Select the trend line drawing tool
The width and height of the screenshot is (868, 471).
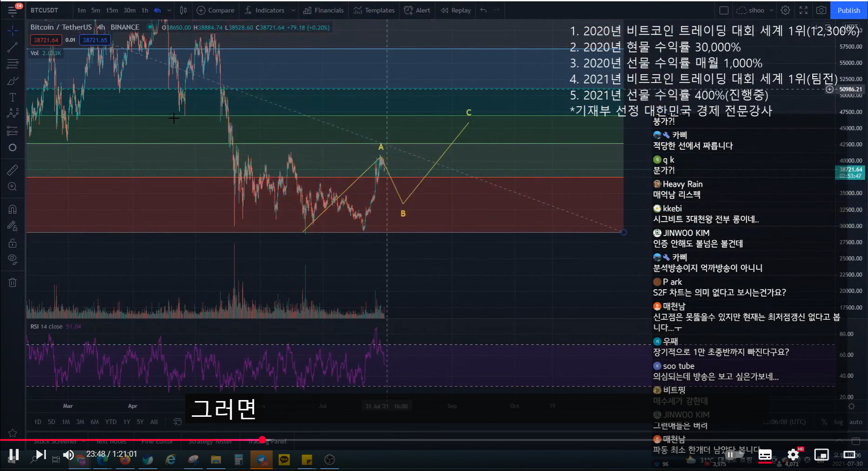[13, 47]
